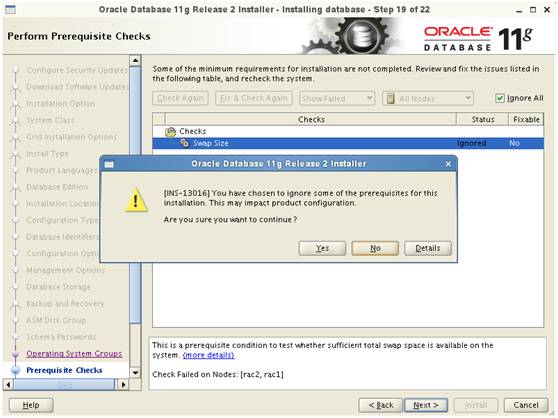This screenshot has width=558, height=418.
Task: Click the main window menu icon in title bar
Action: point(10,10)
